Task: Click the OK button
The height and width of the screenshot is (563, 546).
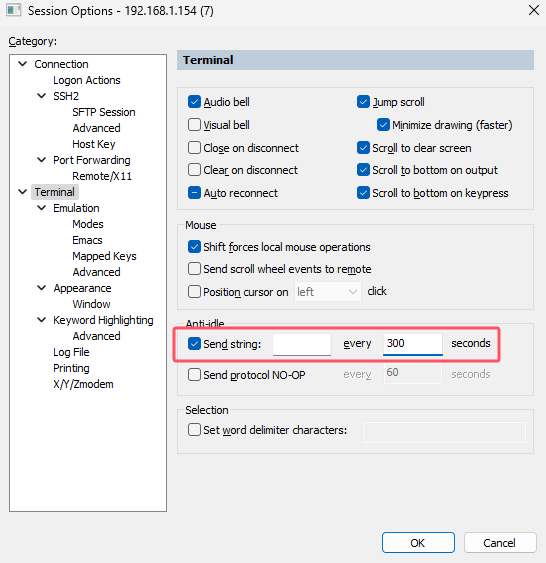Action: (x=418, y=543)
